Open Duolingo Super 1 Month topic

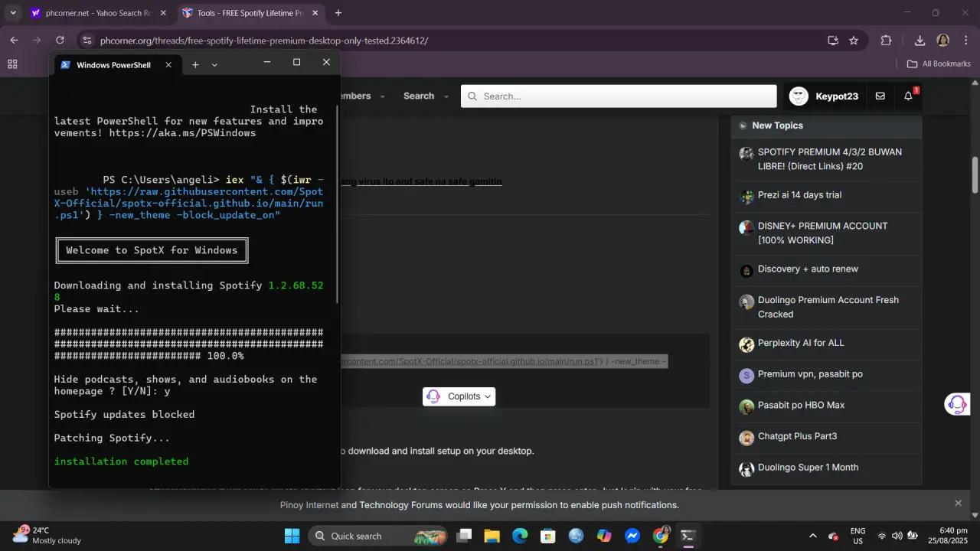pyautogui.click(x=808, y=468)
